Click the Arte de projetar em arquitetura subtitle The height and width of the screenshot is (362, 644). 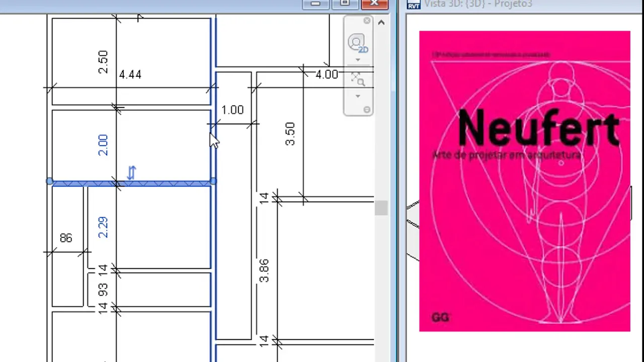506,155
